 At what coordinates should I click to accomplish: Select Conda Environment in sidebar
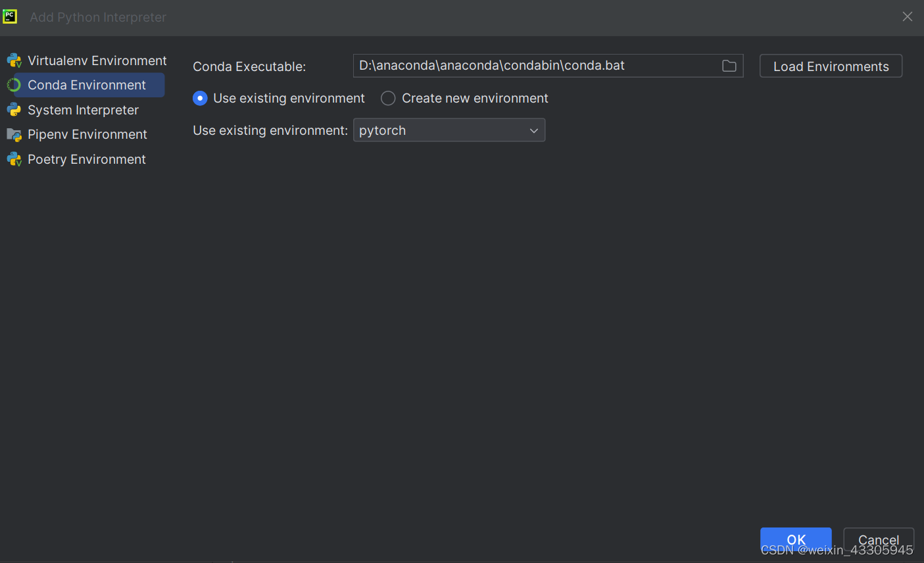[x=85, y=85]
